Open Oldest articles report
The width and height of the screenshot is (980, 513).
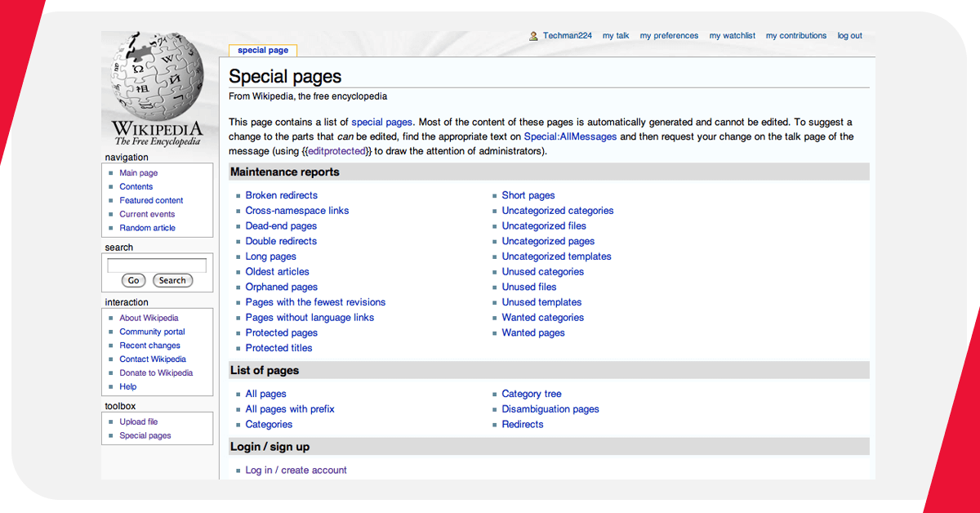click(278, 272)
